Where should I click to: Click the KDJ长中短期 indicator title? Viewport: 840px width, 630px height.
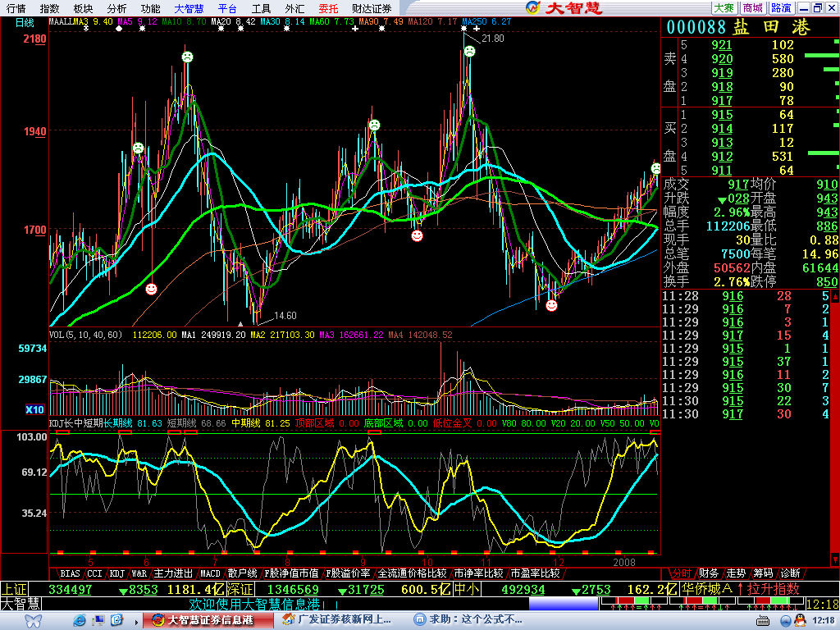coord(76,423)
